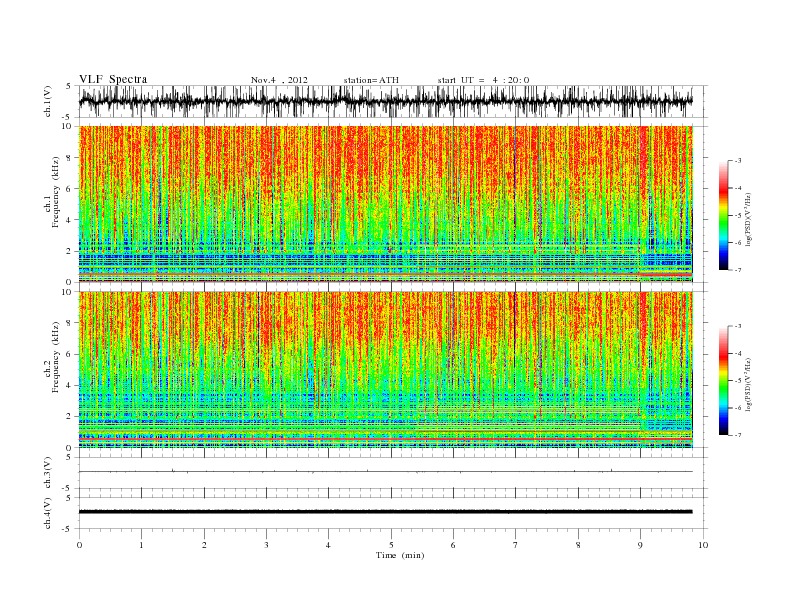This screenshot has height=612, width=792.
Task: Click the "-3" tick on ch.1 color bar
Action: (737, 161)
